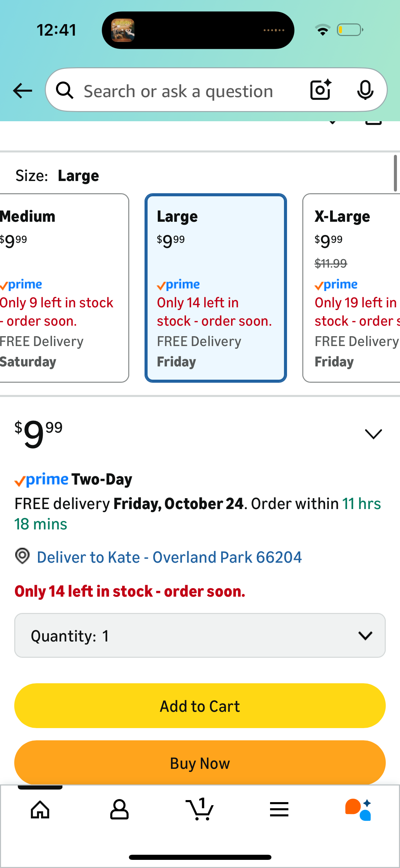Open the hamburger menu icon
400x868 pixels.
pyautogui.click(x=279, y=810)
